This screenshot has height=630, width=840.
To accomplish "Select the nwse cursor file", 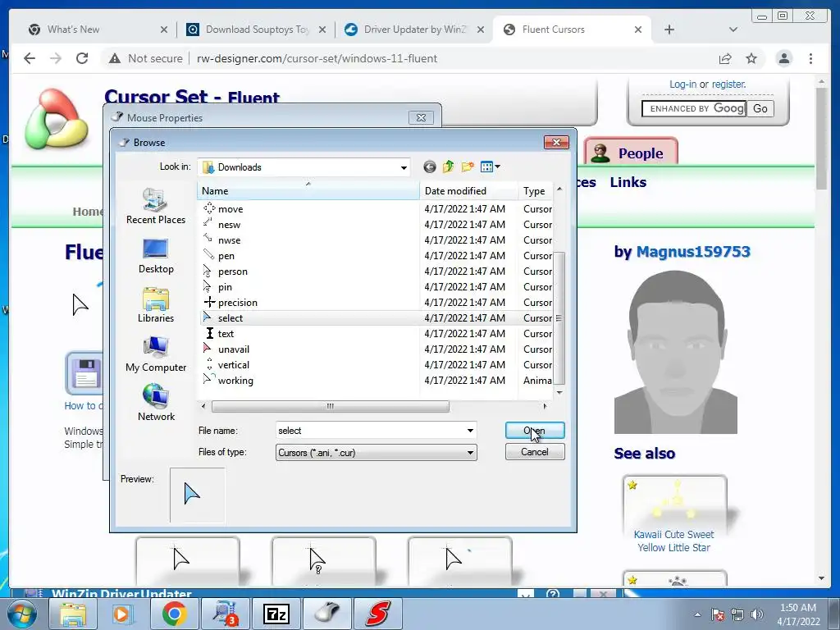I will [229, 240].
